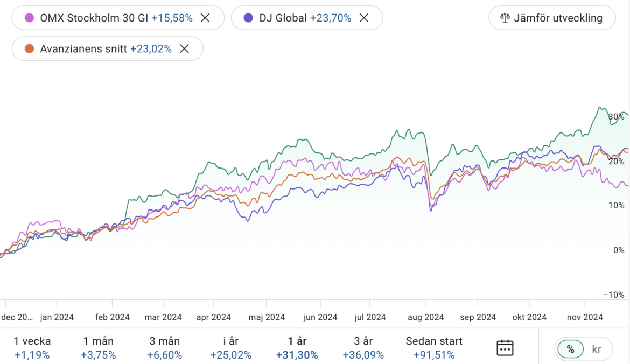This screenshot has height=364, width=630.
Task: Switch display to kr currency mode
Action: coord(597,349)
